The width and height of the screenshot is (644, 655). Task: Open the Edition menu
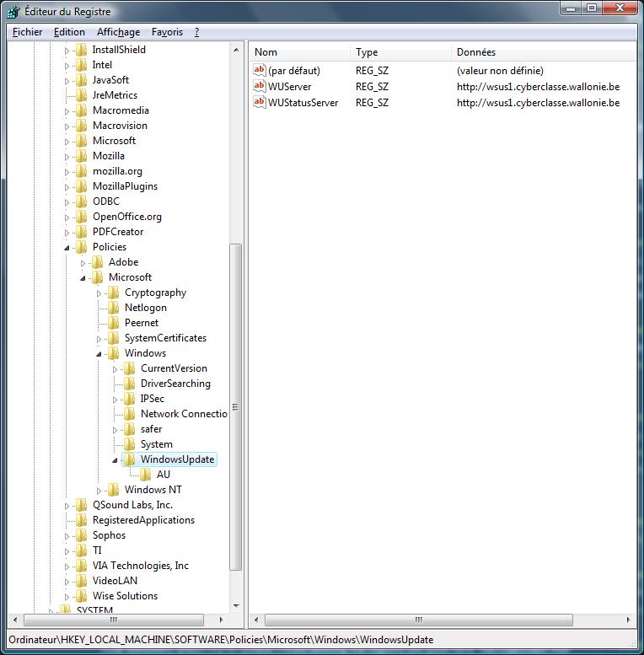[x=69, y=32]
